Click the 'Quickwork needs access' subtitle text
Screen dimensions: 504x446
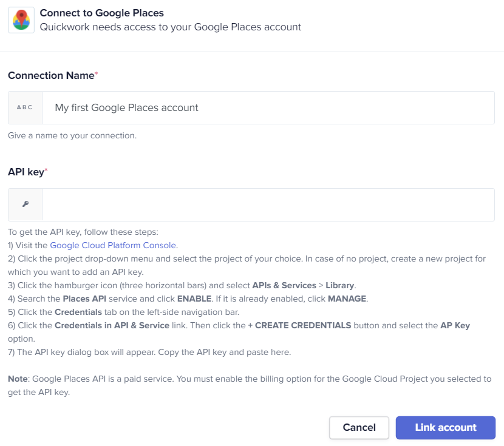point(171,27)
